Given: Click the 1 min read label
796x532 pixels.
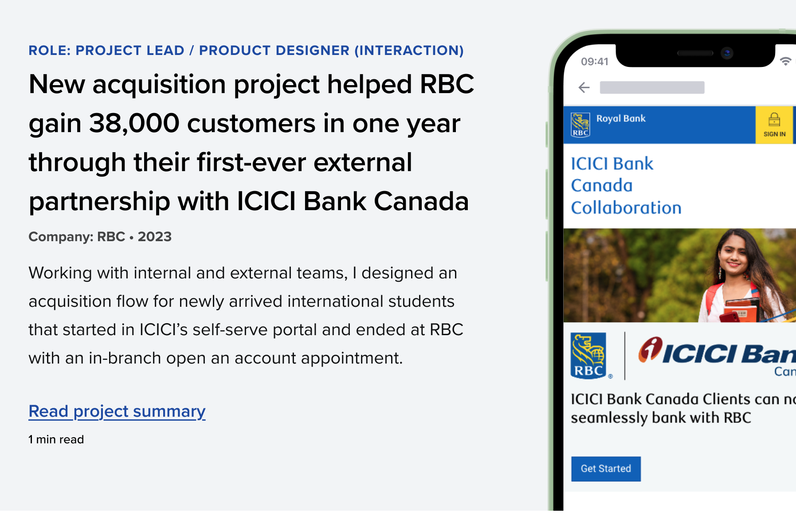Looking at the screenshot, I should [56, 439].
